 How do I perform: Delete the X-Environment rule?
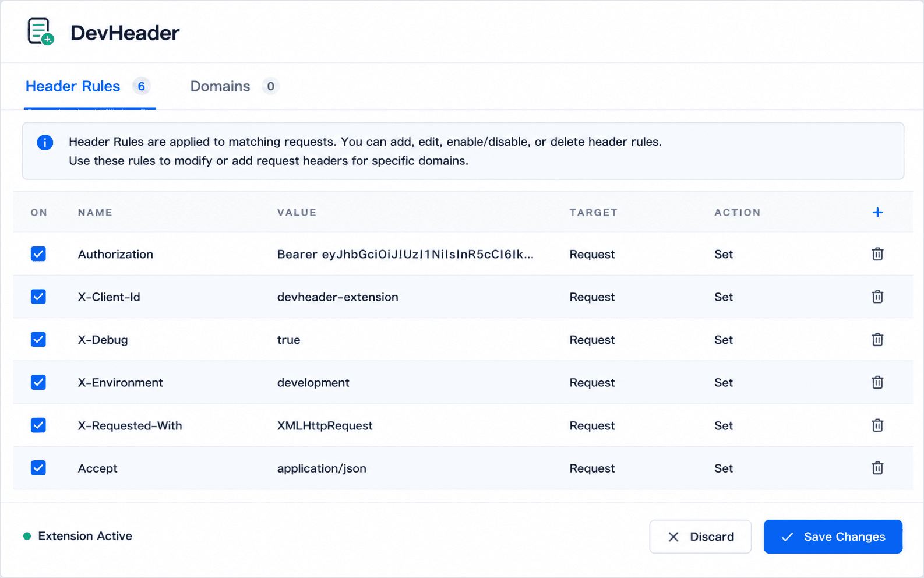pos(877,382)
